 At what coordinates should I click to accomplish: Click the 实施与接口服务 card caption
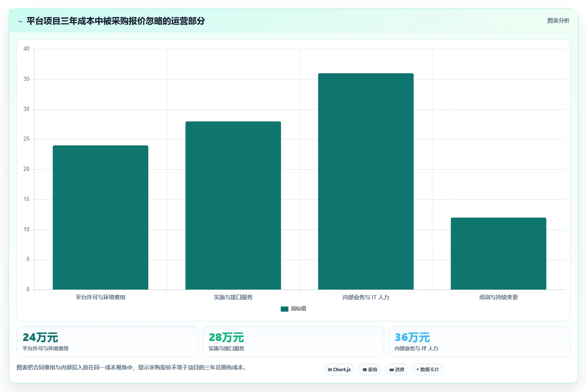[x=226, y=348]
